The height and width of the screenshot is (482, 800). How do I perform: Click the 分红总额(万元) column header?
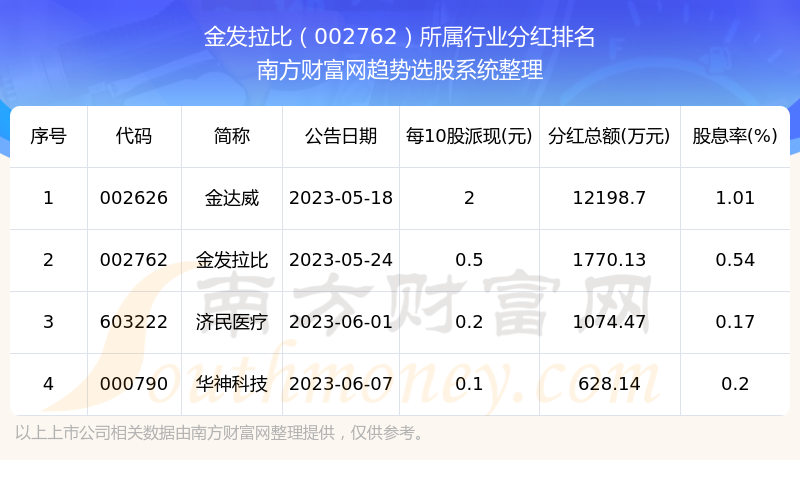pos(609,136)
